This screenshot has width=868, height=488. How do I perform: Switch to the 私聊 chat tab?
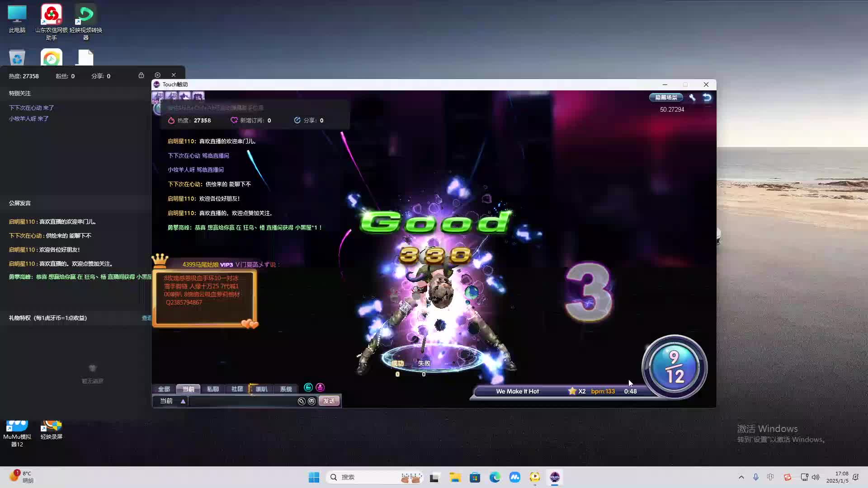213,389
